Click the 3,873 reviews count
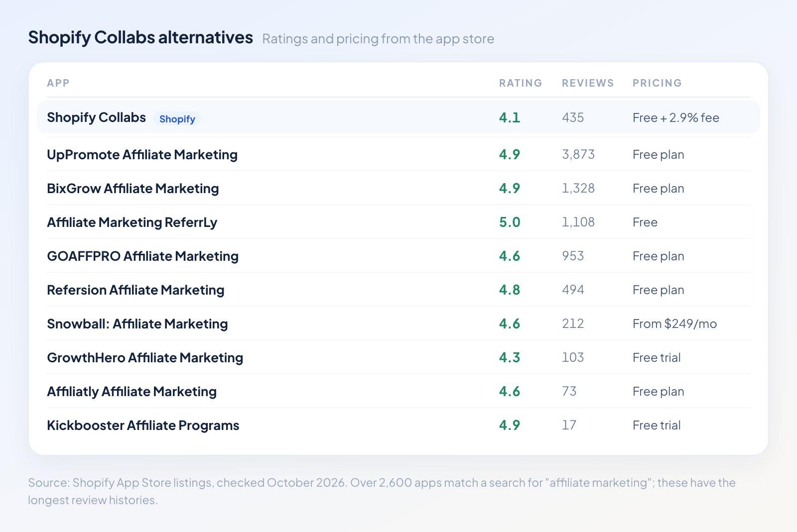 [578, 155]
